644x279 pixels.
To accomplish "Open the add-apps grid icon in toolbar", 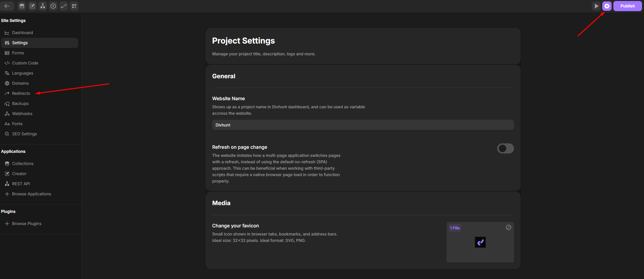I will [74, 6].
